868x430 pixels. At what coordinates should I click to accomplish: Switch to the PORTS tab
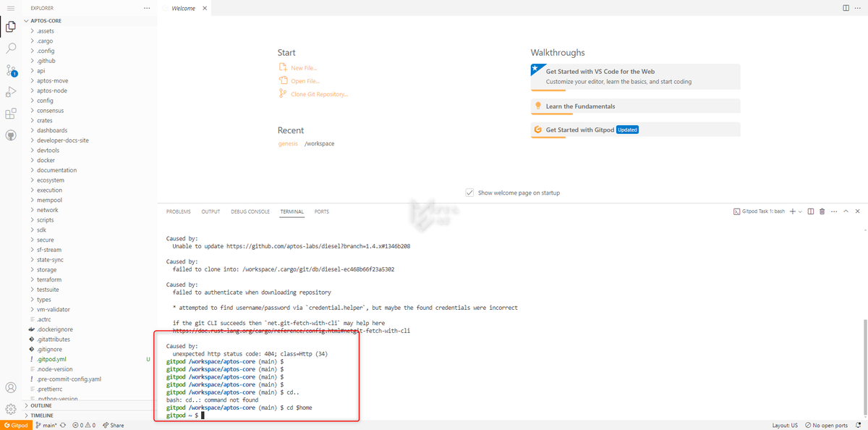(322, 211)
